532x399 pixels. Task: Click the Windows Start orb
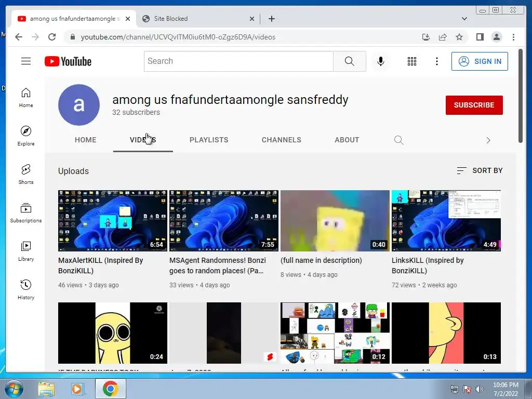click(x=14, y=389)
